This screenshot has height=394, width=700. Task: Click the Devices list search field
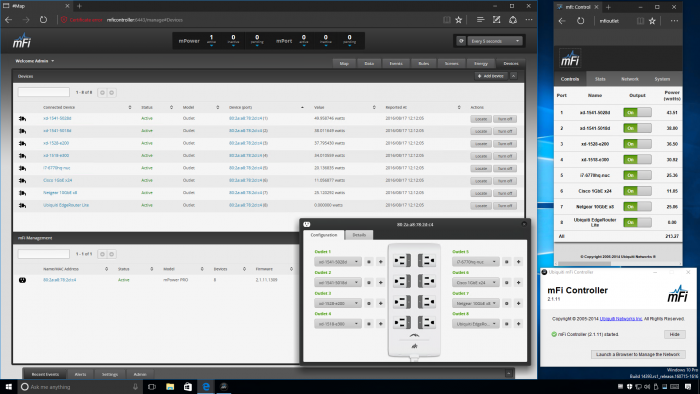click(44, 92)
